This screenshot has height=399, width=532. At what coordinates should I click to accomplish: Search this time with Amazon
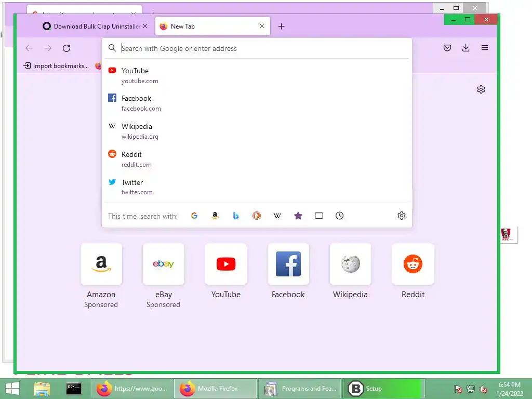point(215,216)
